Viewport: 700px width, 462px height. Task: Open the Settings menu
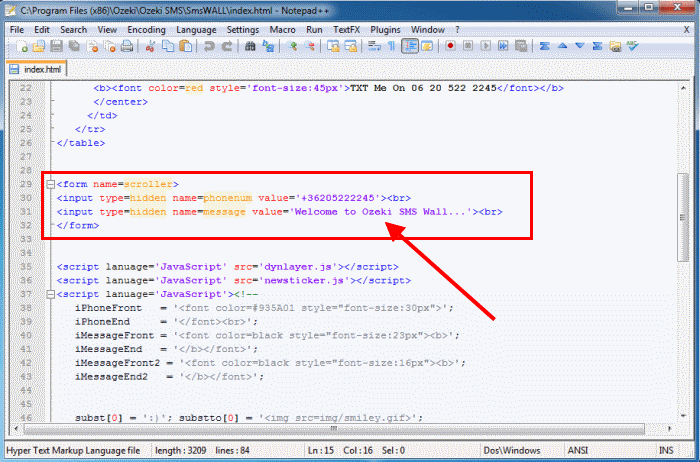coord(243,30)
